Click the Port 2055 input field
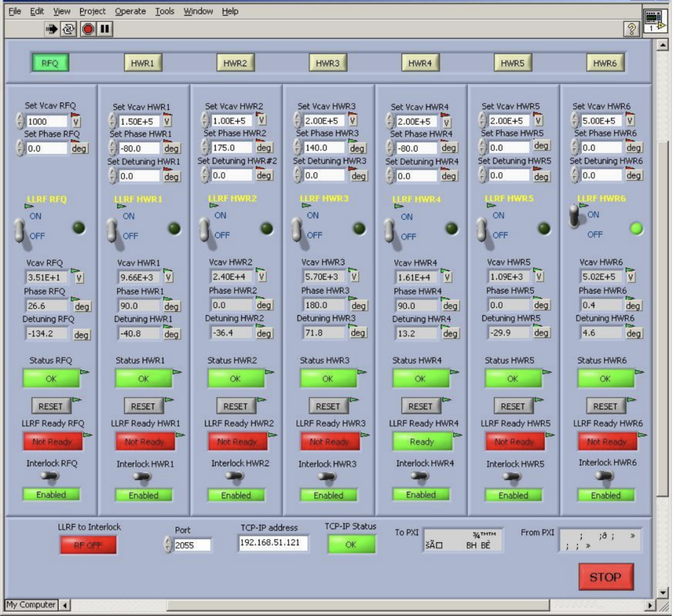Screen dimensions: 673x616 click(192, 545)
